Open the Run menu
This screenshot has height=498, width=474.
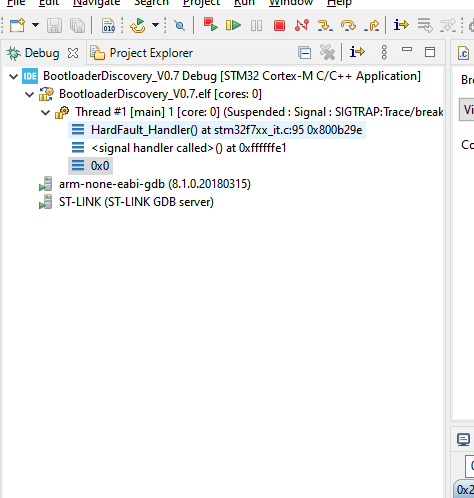244,3
